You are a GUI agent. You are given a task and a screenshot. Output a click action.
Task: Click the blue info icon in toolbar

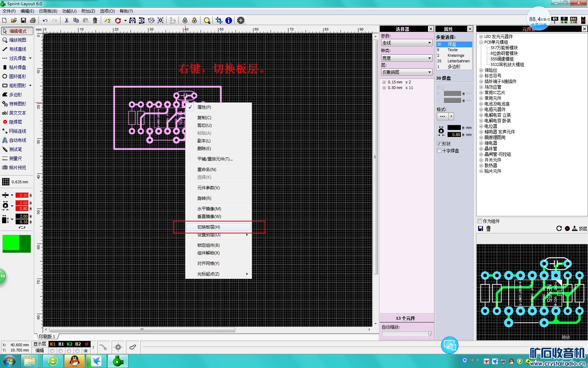coord(229,21)
